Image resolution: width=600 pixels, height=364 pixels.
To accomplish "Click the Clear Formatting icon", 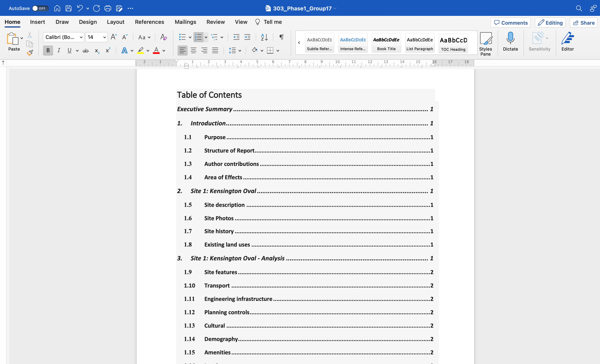I will pyautogui.click(x=163, y=37).
